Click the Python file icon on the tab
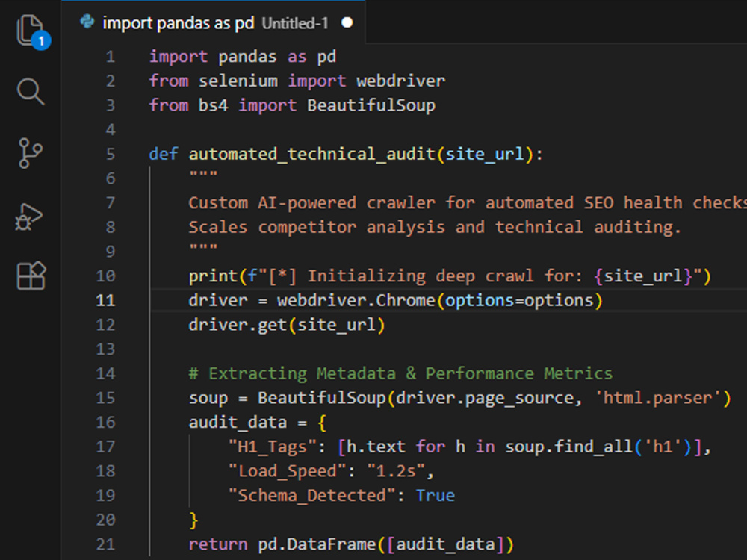The width and height of the screenshot is (747, 560). (87, 22)
